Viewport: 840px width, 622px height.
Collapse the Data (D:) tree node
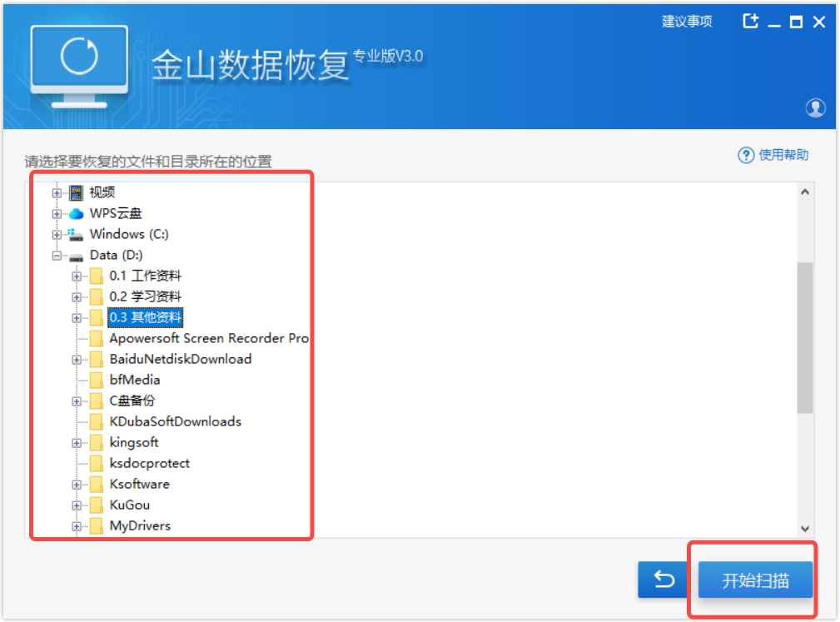pos(57,256)
